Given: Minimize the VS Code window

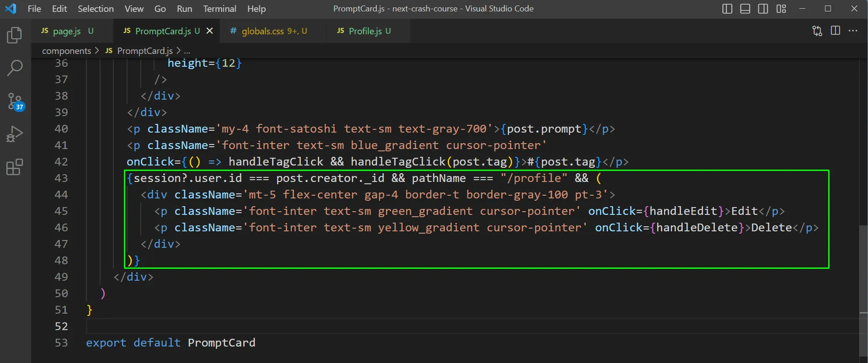Looking at the screenshot, I should click(x=802, y=9).
